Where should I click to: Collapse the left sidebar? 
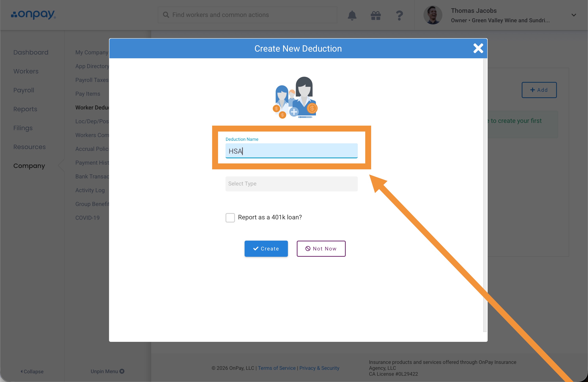[32, 371]
